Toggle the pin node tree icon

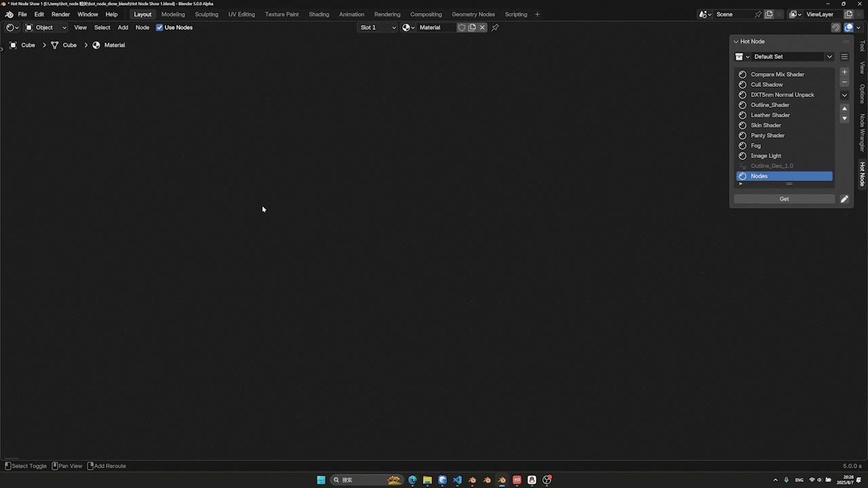495,28
